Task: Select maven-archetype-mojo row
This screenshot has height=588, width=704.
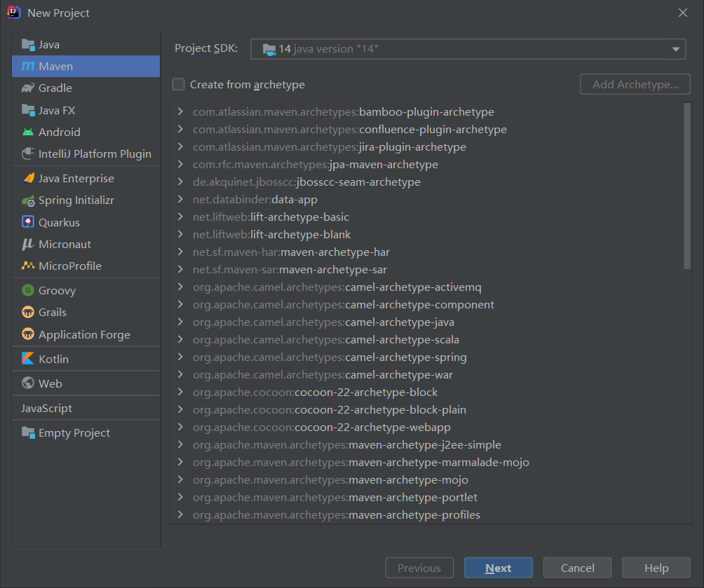Action: [428, 479]
